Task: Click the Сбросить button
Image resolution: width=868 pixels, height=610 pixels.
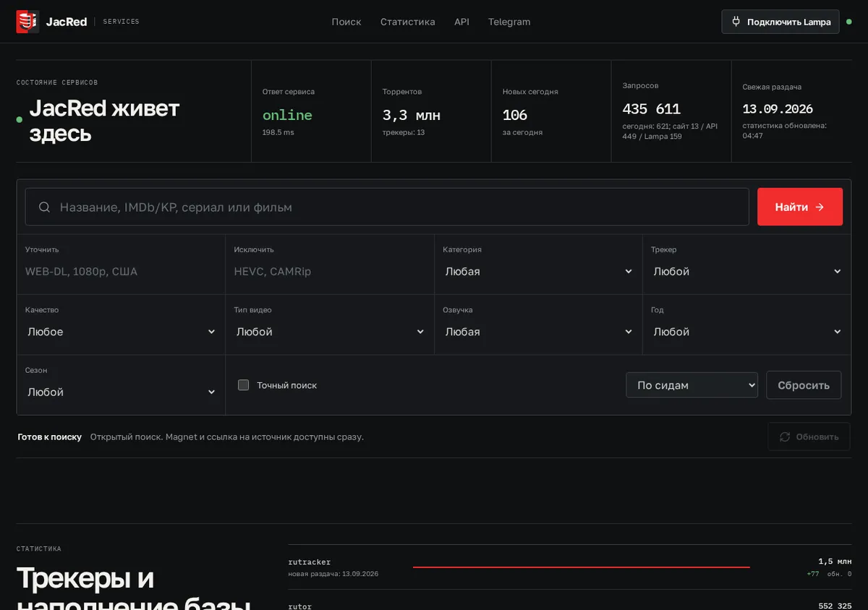Action: coord(804,385)
